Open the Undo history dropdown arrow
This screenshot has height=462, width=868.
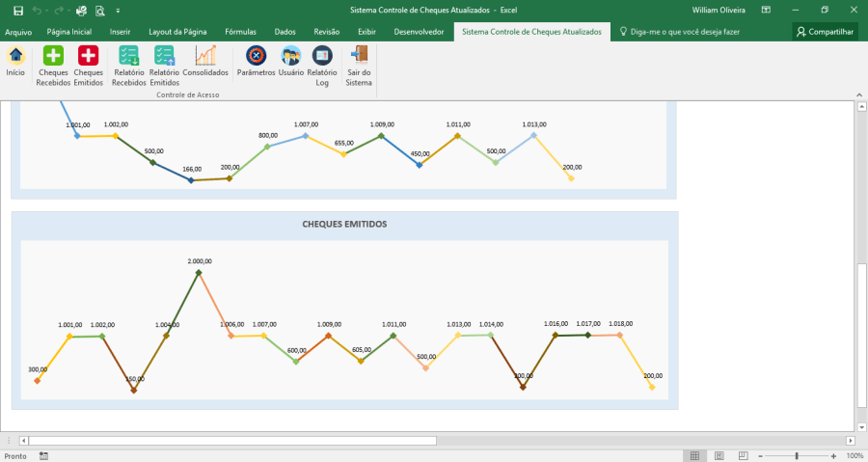(46, 11)
